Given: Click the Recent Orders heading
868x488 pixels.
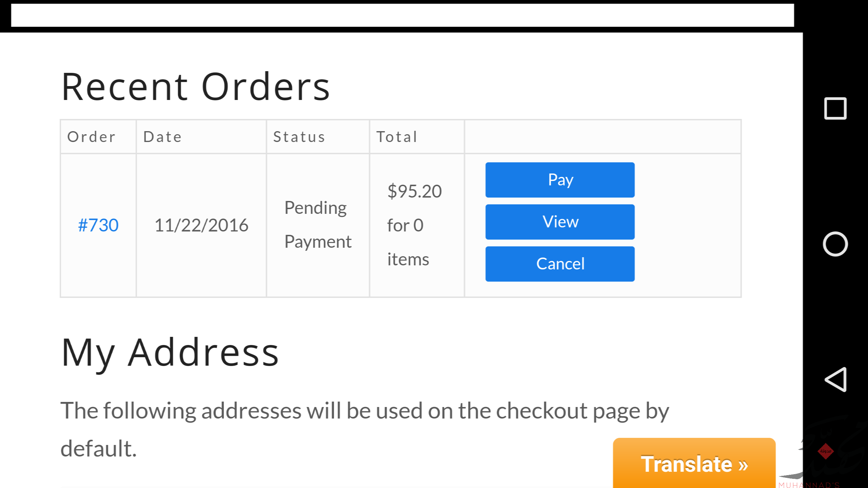Looking at the screenshot, I should click(x=195, y=87).
